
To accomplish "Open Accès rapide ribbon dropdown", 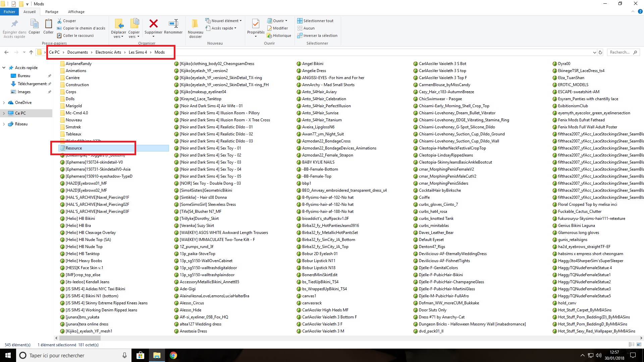I will point(221,28).
